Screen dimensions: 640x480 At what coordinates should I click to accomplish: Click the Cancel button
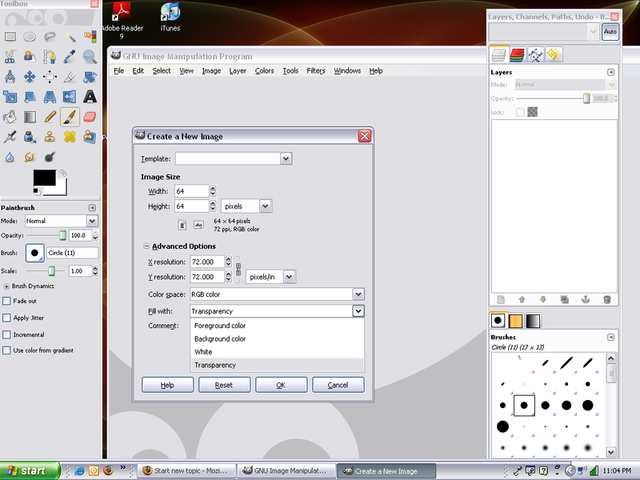tap(338, 385)
